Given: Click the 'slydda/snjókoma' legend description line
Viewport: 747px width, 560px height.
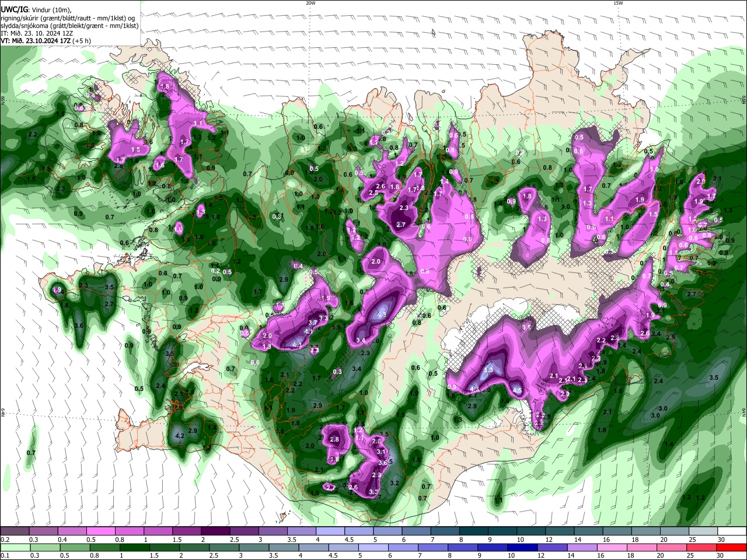Looking at the screenshot, I should 69,26.
